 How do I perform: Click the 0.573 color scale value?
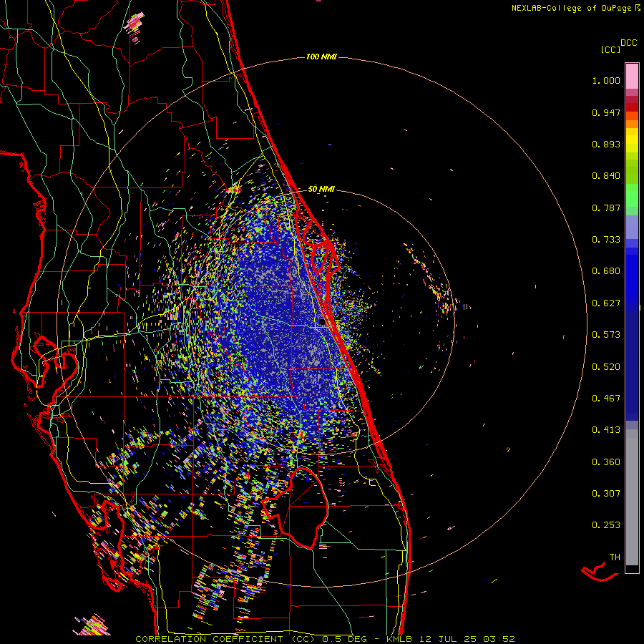click(x=606, y=335)
